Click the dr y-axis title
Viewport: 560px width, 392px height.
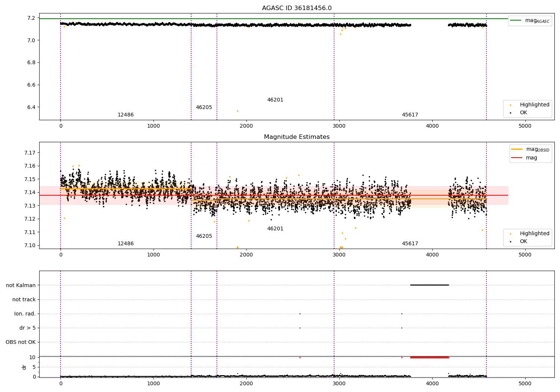(x=24, y=367)
